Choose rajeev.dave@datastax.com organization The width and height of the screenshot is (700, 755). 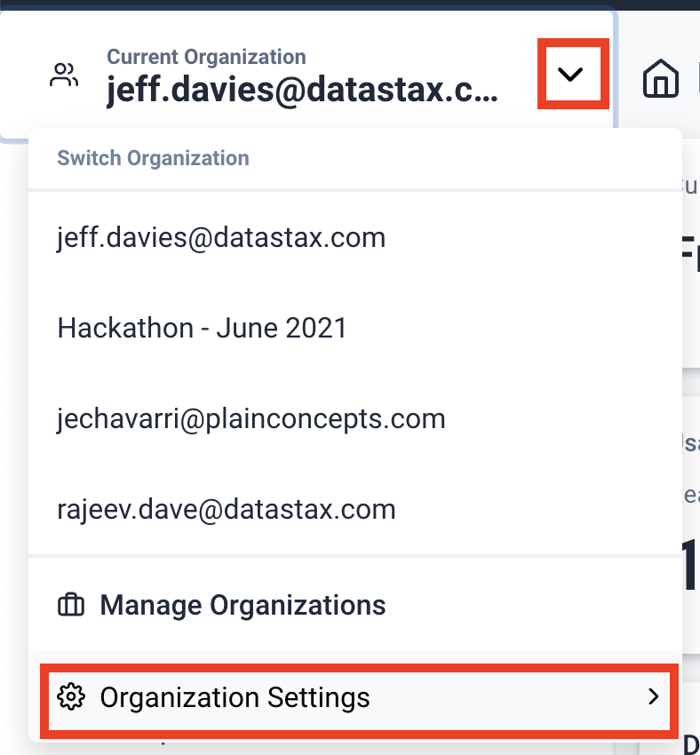[354, 509]
